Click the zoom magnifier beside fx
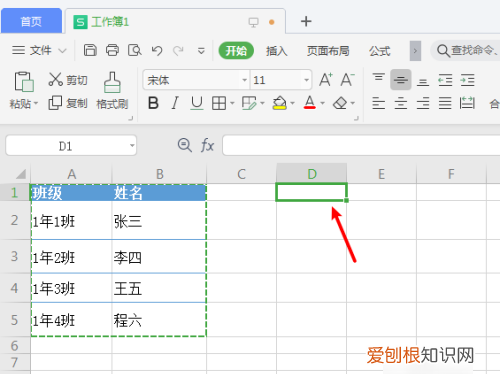Screen dimensions: 500x374 coord(185,145)
